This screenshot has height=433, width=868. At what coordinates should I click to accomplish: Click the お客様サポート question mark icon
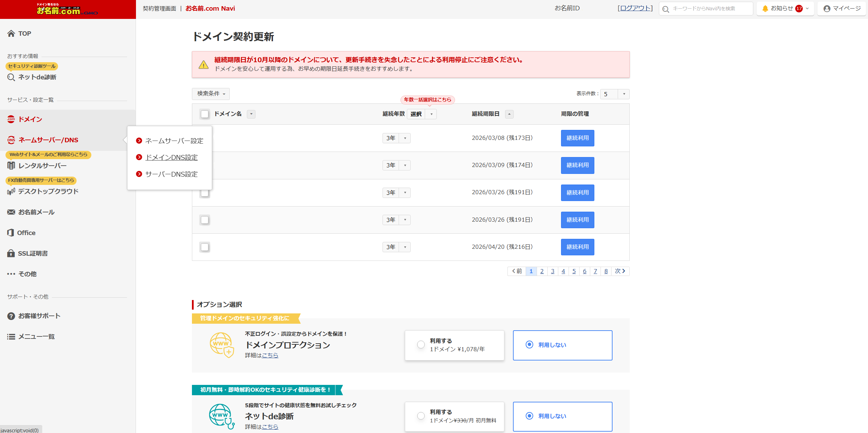[11, 316]
